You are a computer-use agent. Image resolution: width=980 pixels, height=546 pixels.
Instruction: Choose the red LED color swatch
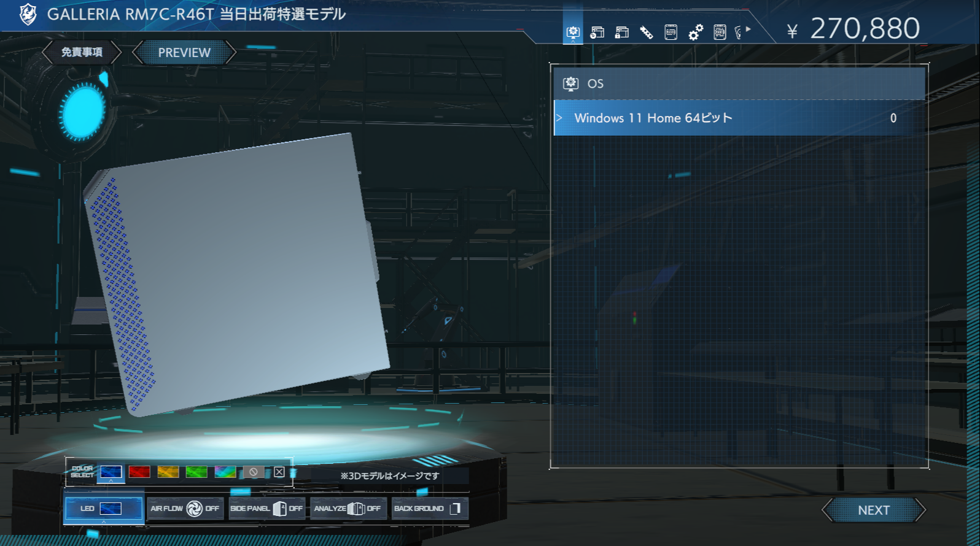(139, 472)
